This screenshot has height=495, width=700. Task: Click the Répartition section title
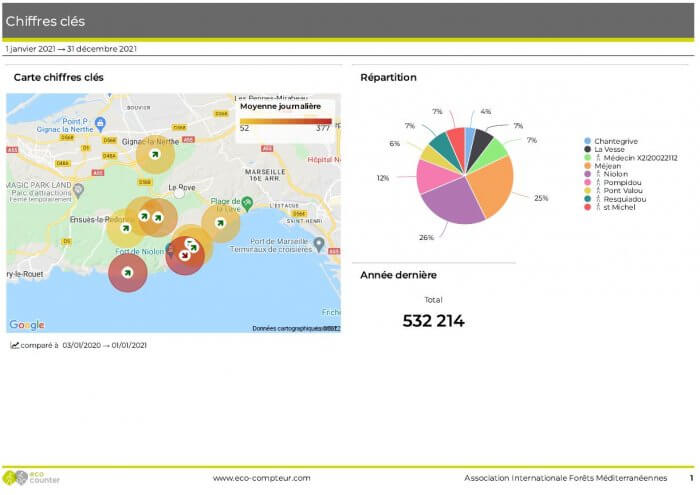tap(388, 77)
